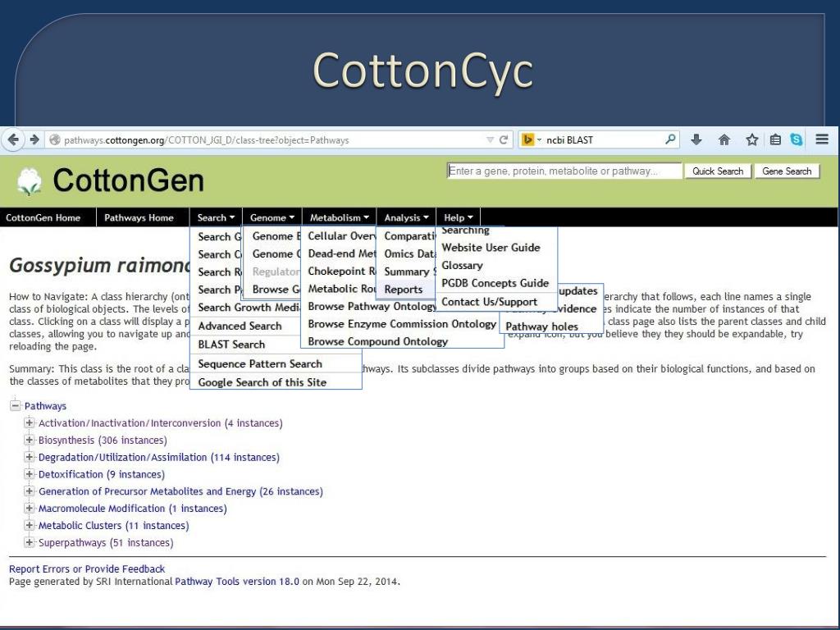
Task: Open Report Errors or Provide Feedback link
Action: coord(87,569)
